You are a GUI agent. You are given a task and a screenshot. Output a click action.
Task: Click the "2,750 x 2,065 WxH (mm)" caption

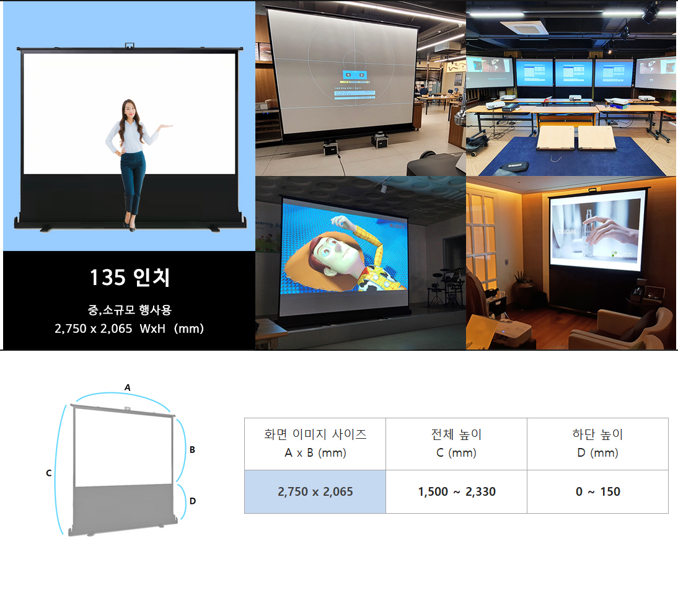click(x=129, y=328)
